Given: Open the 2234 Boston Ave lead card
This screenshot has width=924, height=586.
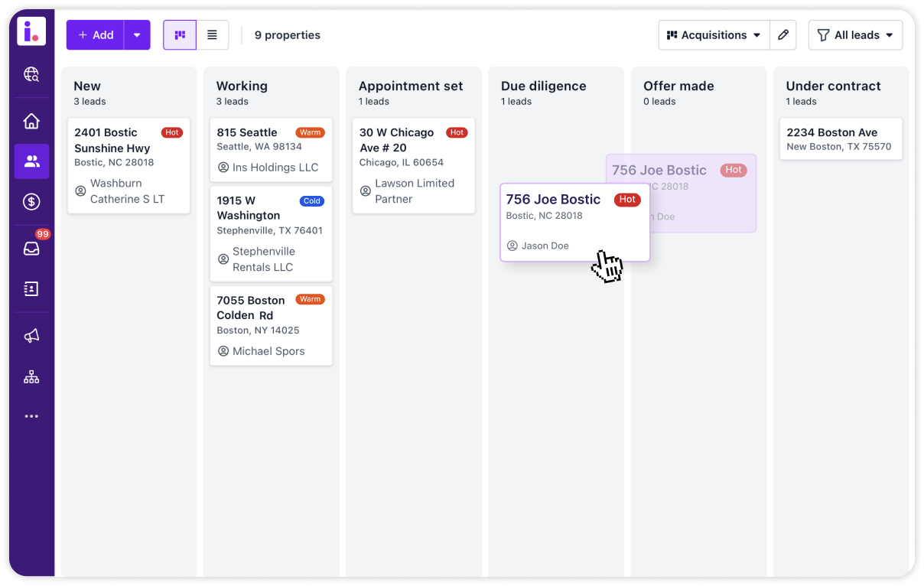Looking at the screenshot, I should (x=841, y=139).
